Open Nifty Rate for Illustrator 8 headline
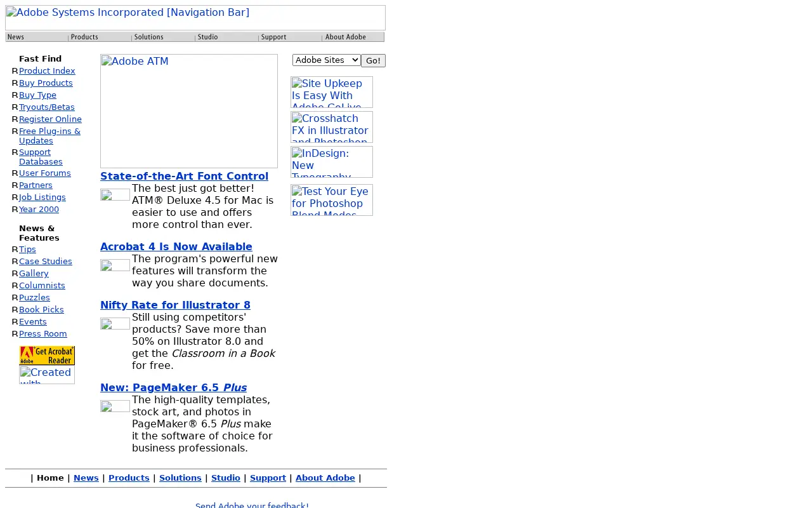812x508 pixels. click(x=175, y=305)
